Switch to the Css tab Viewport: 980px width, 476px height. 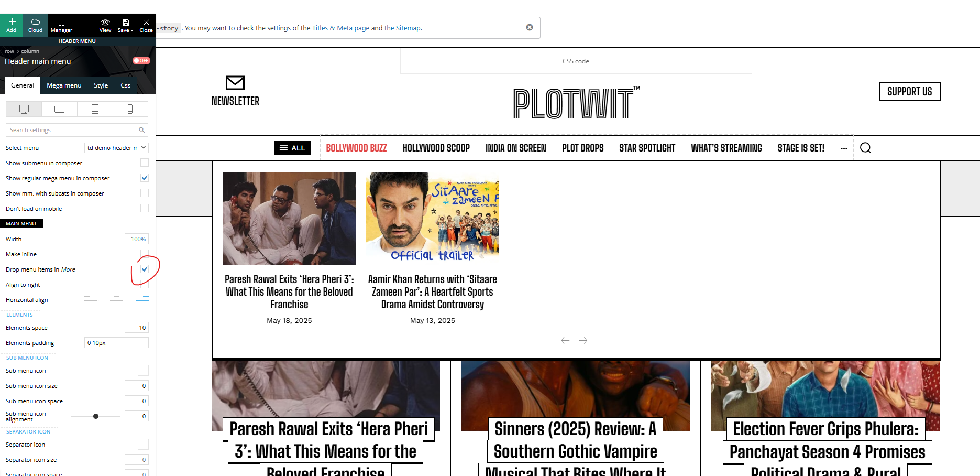click(x=126, y=85)
